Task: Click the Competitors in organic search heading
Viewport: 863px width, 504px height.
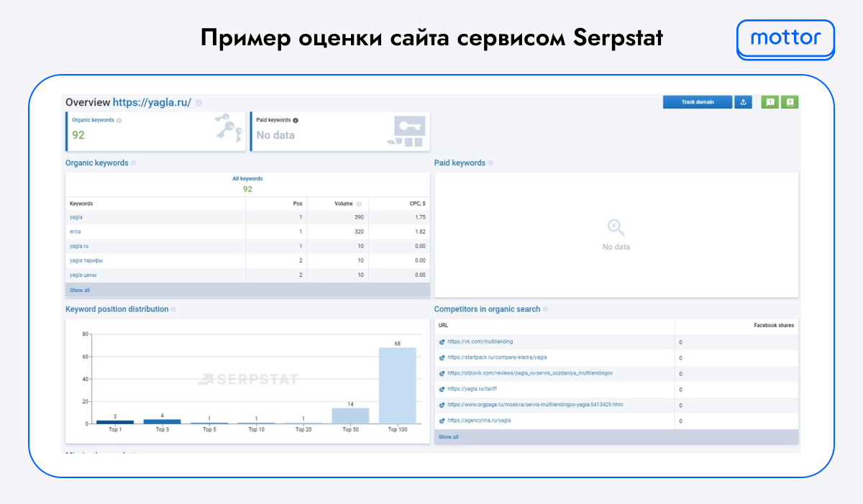Action: (x=487, y=309)
